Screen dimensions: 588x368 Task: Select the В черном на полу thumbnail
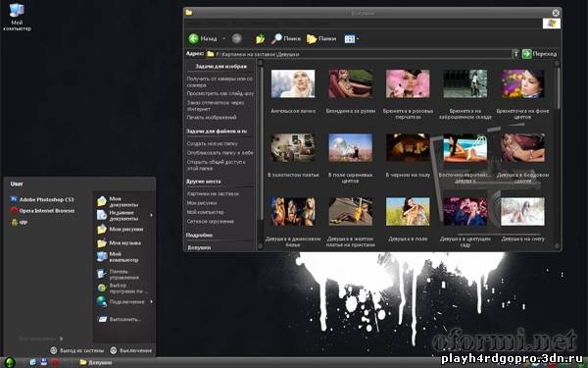[x=408, y=147]
